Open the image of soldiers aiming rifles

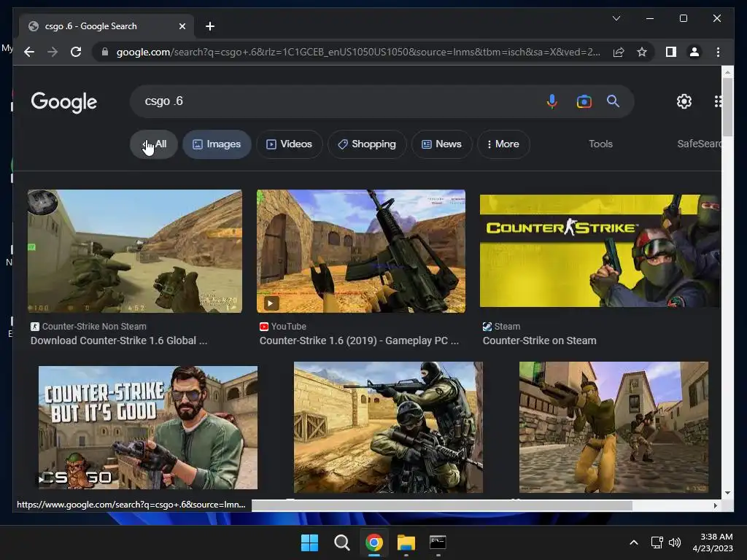388,427
